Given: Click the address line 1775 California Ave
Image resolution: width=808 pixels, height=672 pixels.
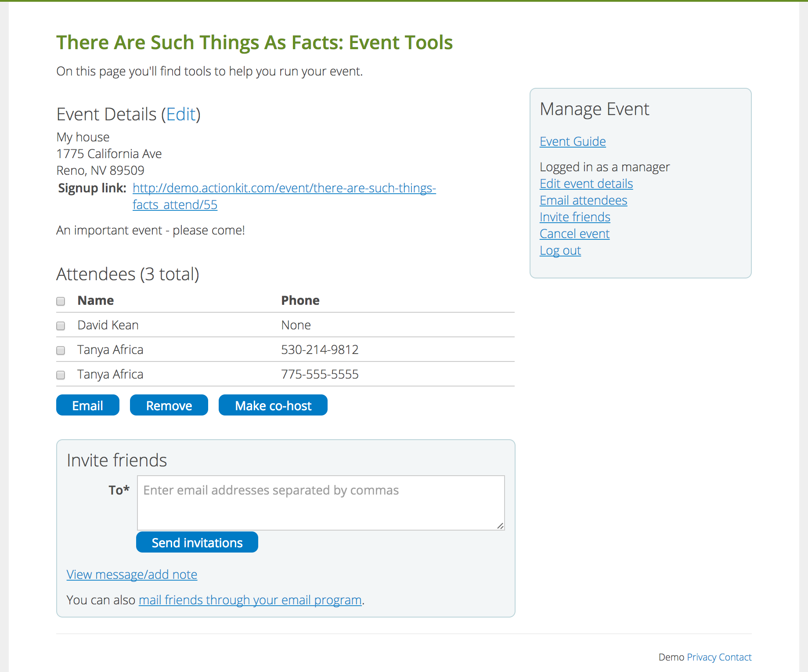Looking at the screenshot, I should pyautogui.click(x=109, y=154).
